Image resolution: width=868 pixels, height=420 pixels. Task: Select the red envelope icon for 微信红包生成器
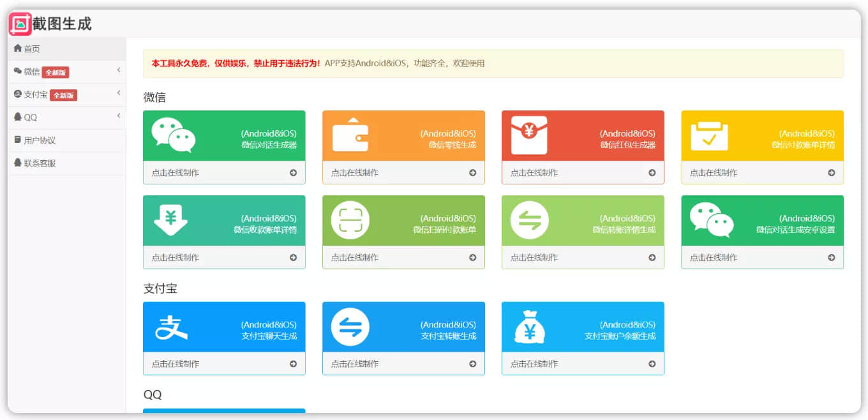coord(529,135)
